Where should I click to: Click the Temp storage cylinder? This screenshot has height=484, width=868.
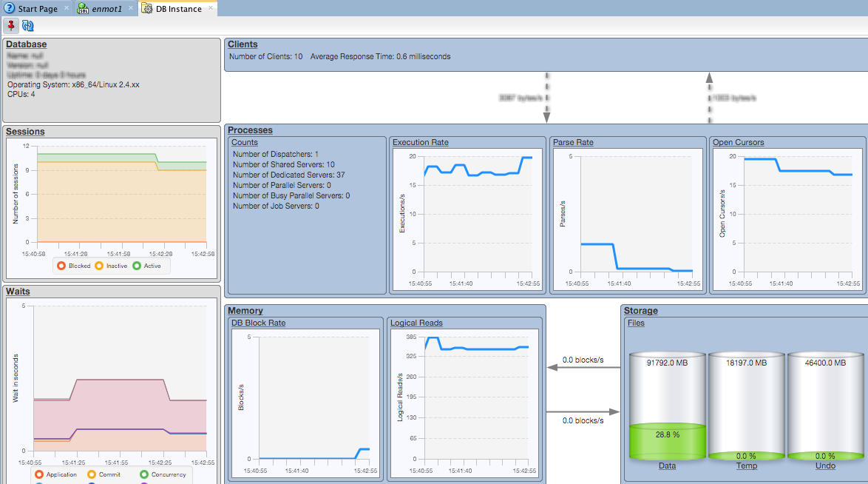[747, 407]
